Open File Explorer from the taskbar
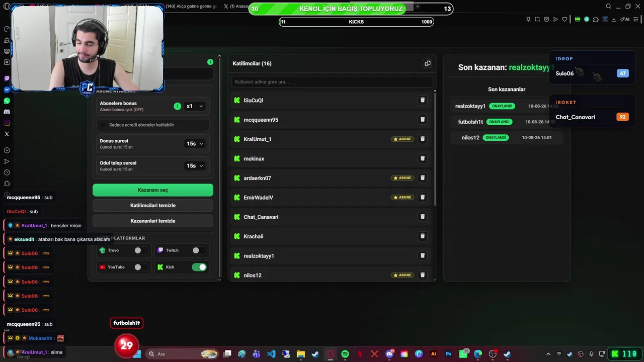Viewport: 644px width, 362px height. [301, 354]
